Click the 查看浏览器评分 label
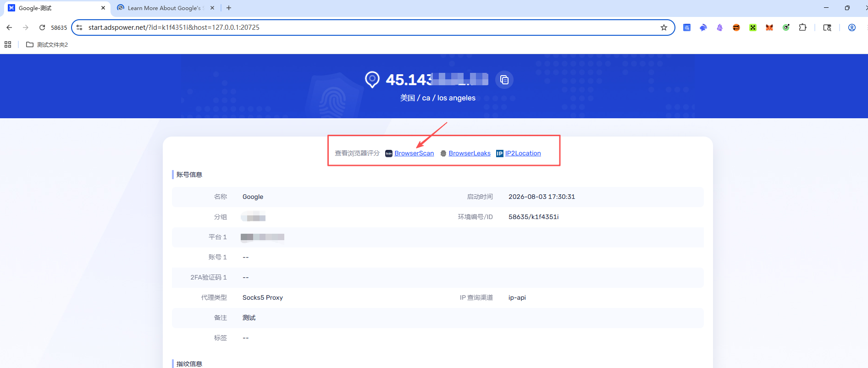Screen dimensions: 868x368 click(x=357, y=153)
